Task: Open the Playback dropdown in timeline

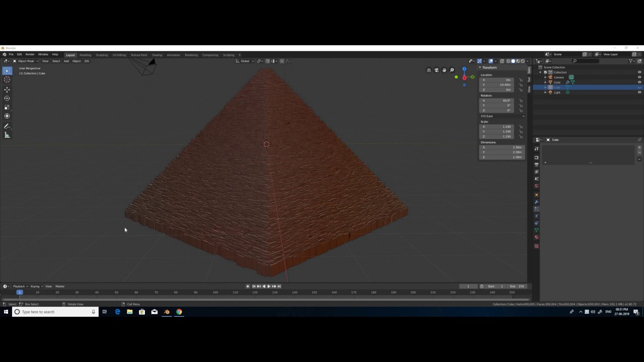Action: (x=20, y=287)
